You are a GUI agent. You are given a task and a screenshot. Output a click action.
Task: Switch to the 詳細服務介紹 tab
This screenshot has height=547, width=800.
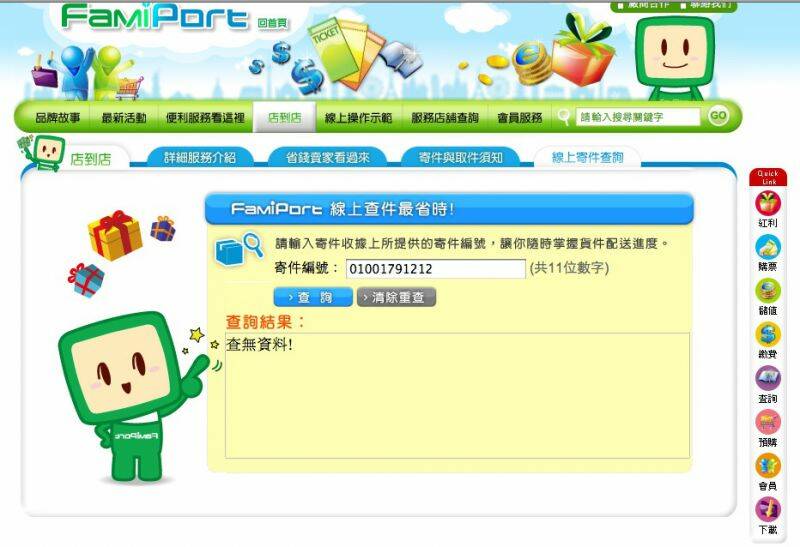pyautogui.click(x=200, y=158)
